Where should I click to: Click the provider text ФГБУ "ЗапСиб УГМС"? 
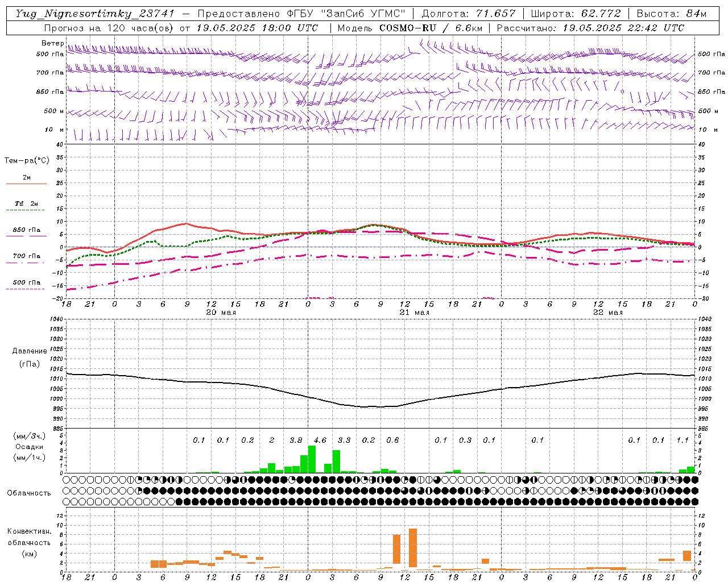click(345, 14)
